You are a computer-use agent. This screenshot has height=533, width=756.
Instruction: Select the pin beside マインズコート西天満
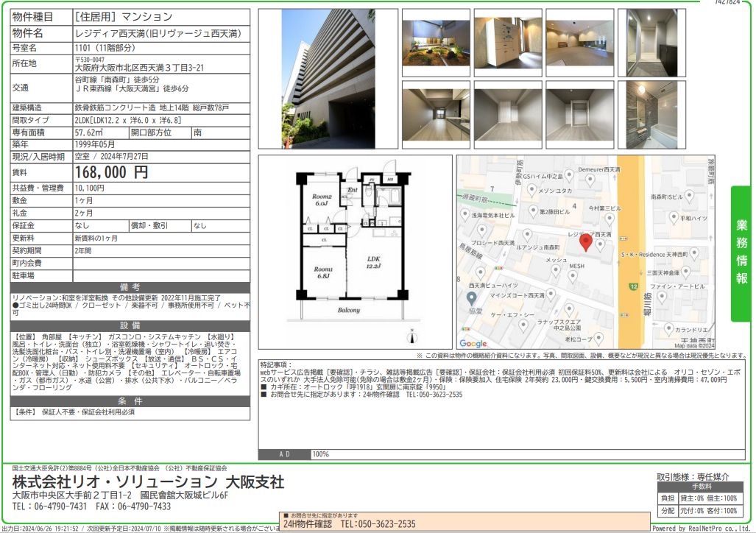(551, 294)
